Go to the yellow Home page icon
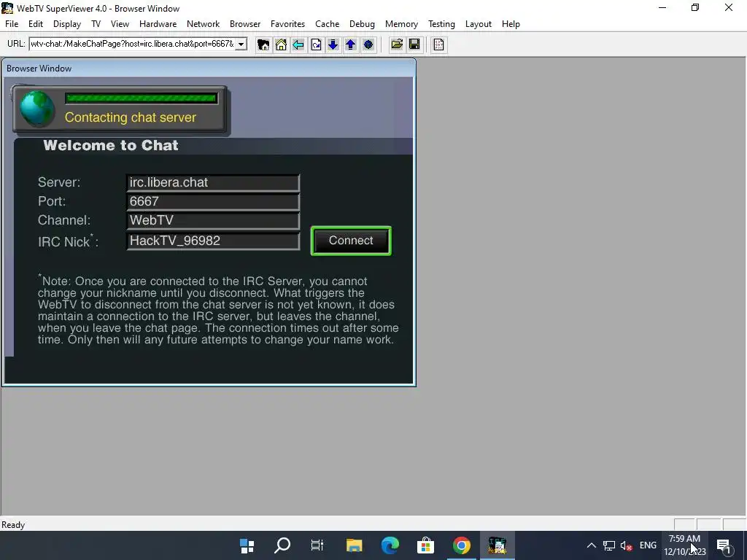The image size is (747, 560). [281, 44]
